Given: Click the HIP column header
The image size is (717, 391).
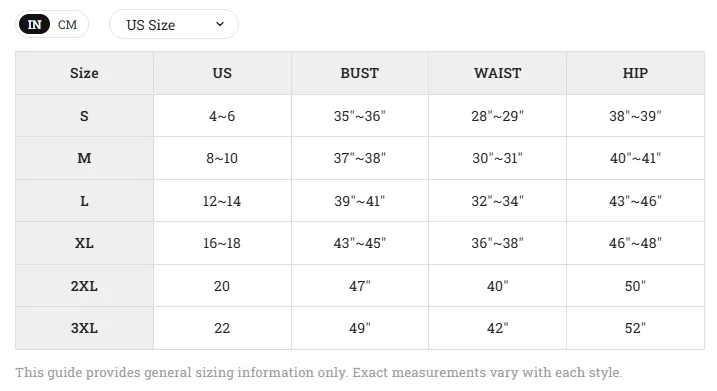Looking at the screenshot, I should [x=635, y=73].
